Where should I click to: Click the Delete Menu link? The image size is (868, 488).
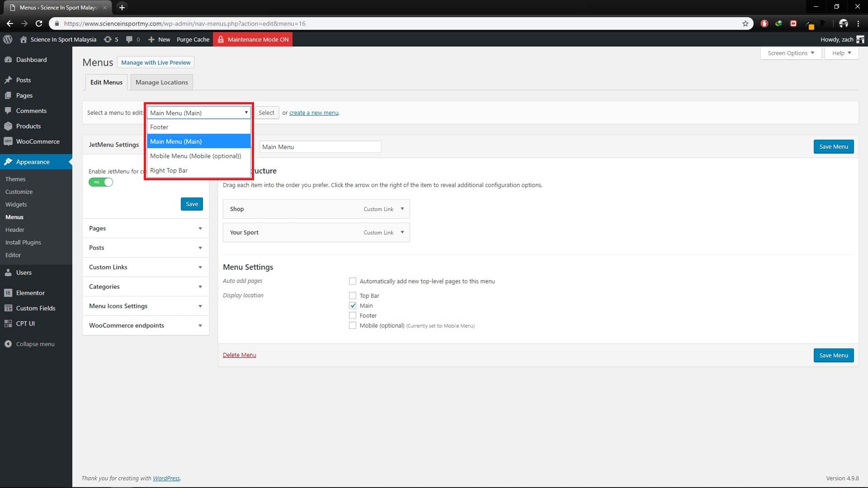(x=239, y=355)
